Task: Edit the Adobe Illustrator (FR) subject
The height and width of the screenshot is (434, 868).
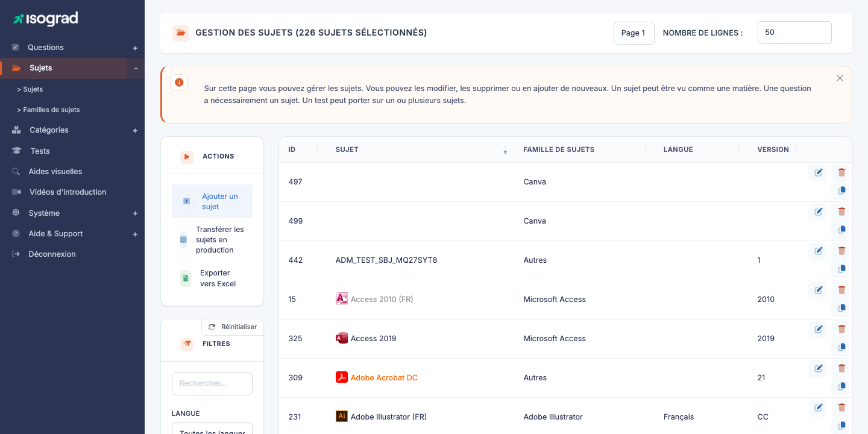Action: tap(818, 407)
